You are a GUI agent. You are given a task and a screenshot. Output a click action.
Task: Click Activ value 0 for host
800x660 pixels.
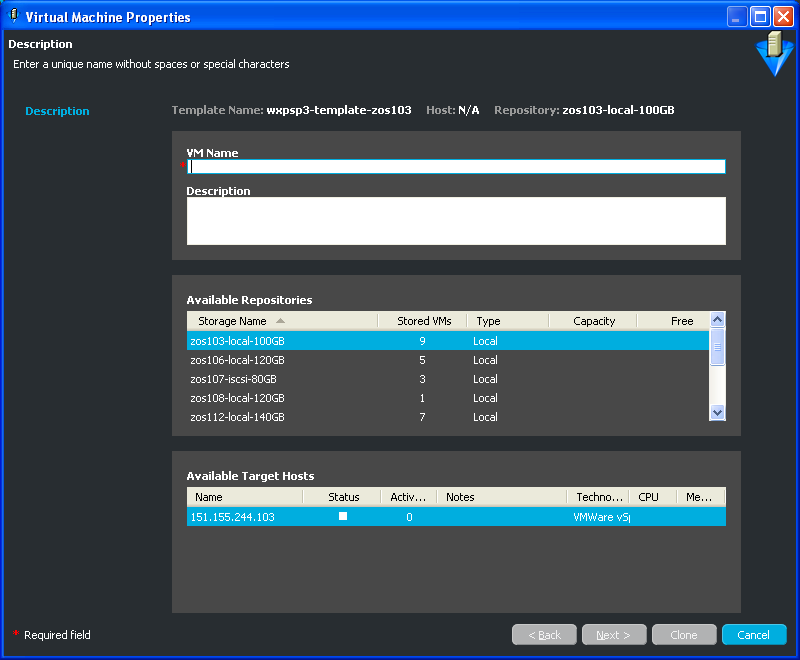[x=409, y=517]
